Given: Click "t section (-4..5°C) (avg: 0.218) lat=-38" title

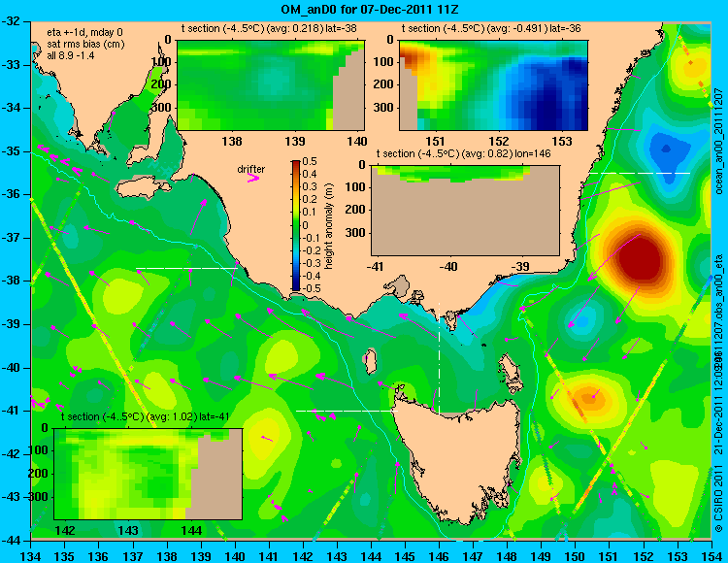Looking at the screenshot, I should pyautogui.click(x=269, y=28).
